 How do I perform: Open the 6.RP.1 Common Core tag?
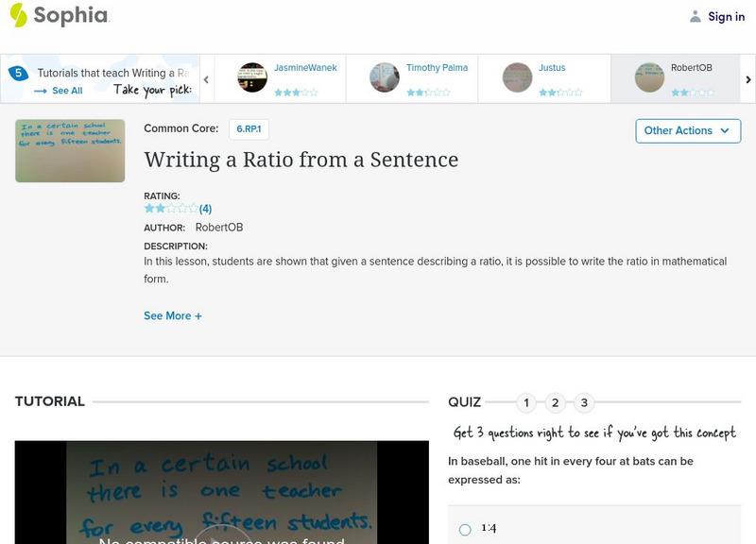(x=249, y=129)
